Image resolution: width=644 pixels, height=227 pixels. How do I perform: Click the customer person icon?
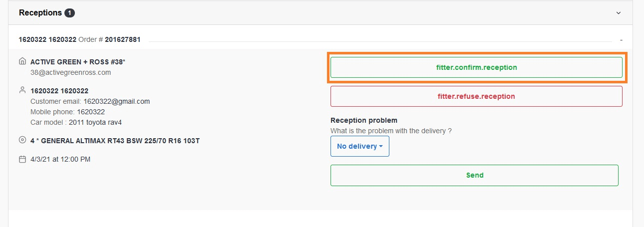click(22, 90)
